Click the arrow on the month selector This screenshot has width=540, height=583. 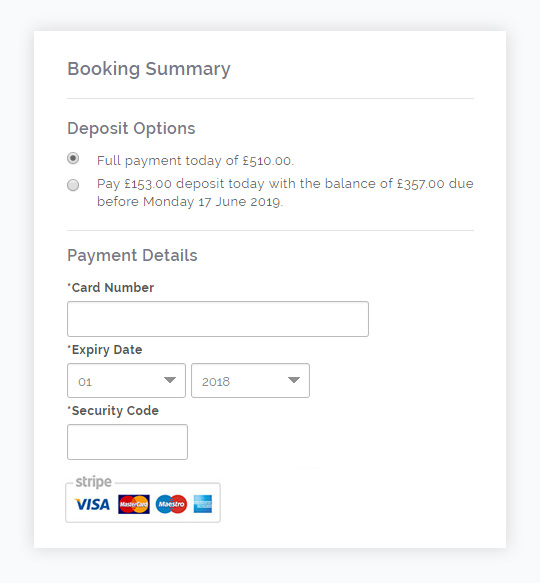click(170, 380)
